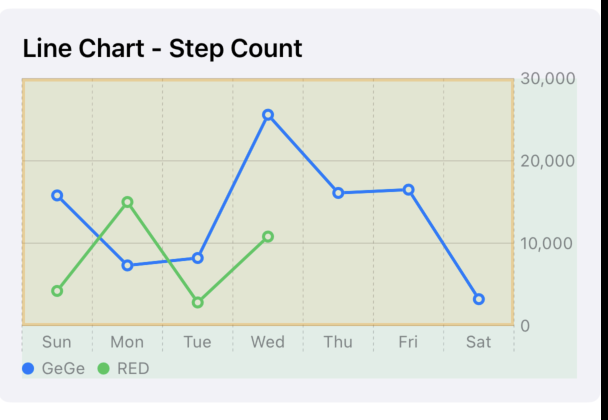Click the Line Chart - Step Count title

(162, 48)
